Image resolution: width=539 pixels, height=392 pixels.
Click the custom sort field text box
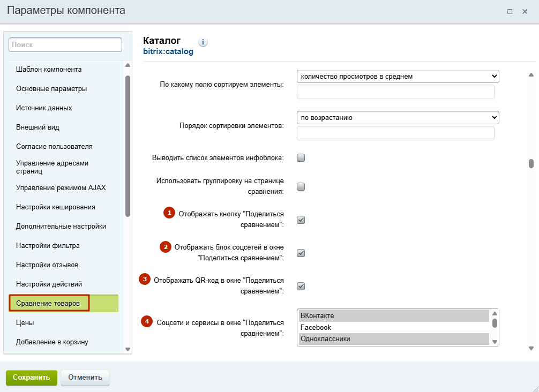click(x=395, y=92)
